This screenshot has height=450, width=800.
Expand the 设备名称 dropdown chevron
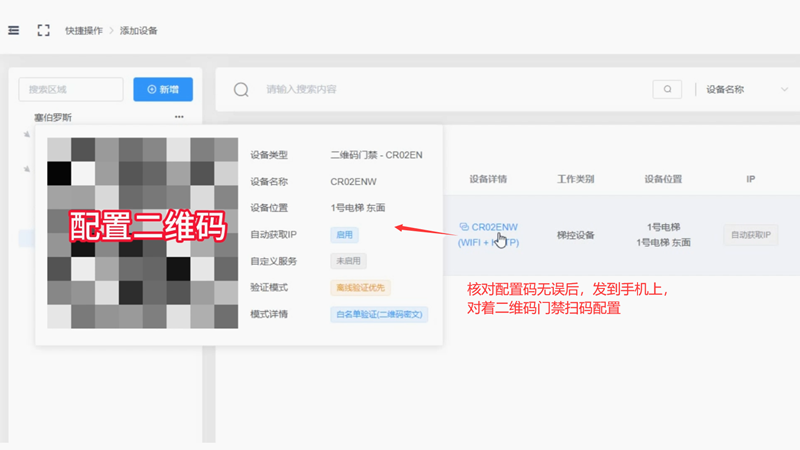click(784, 89)
